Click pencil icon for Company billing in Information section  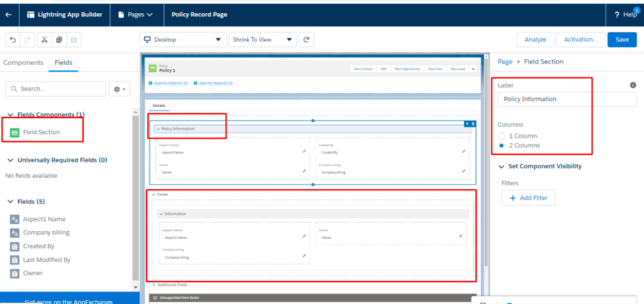[304, 256]
